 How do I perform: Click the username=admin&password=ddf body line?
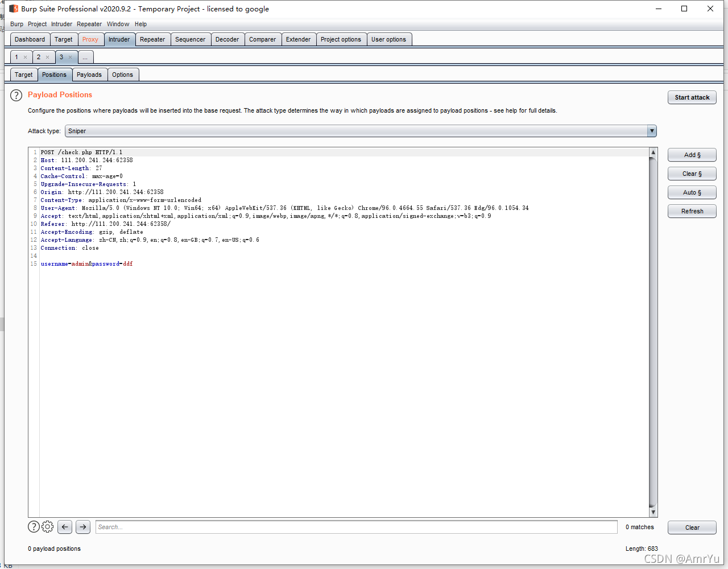click(86, 264)
